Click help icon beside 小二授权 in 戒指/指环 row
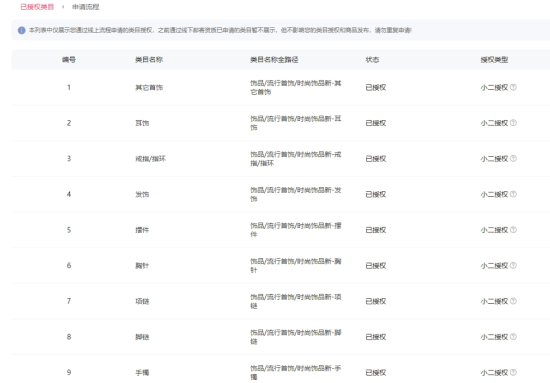Image resolution: width=550 pixels, height=383 pixels. point(513,159)
